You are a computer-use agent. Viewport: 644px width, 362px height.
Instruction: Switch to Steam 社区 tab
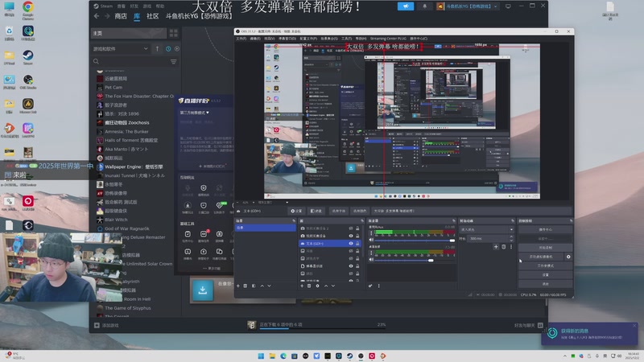pos(152,16)
